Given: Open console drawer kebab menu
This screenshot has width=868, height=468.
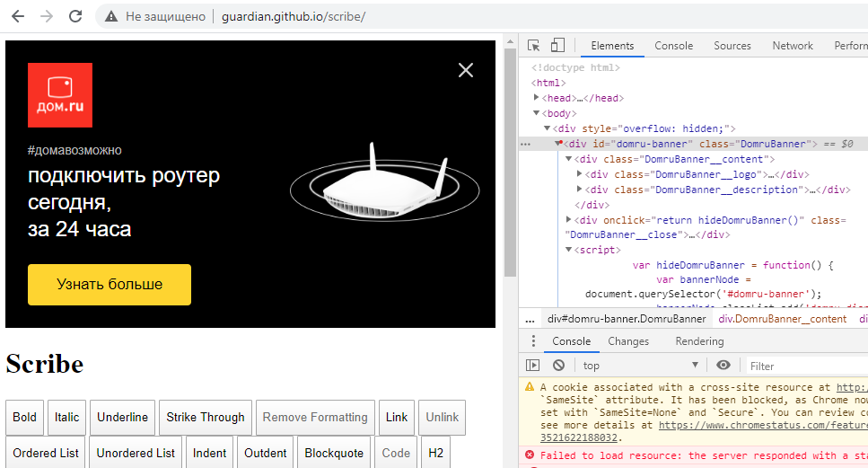Looking at the screenshot, I should [533, 341].
